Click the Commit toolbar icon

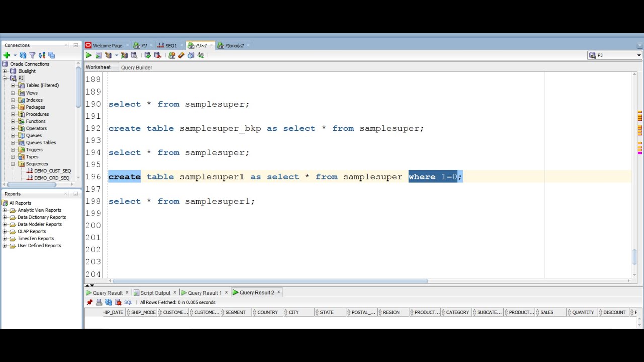(148, 55)
